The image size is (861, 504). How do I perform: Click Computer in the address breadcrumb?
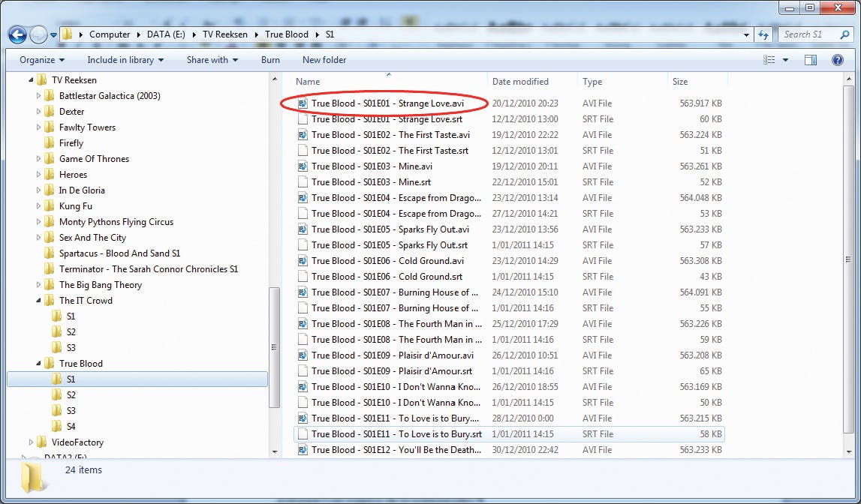(110, 34)
